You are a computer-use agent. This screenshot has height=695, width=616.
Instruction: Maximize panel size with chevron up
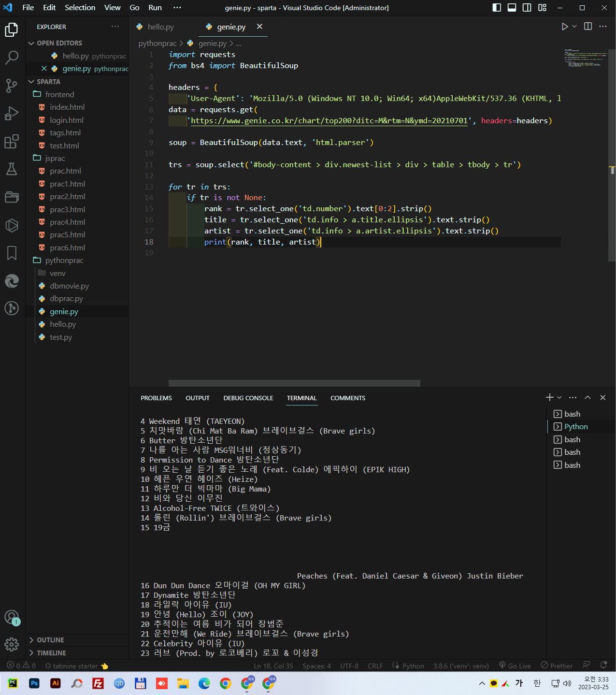588,397
